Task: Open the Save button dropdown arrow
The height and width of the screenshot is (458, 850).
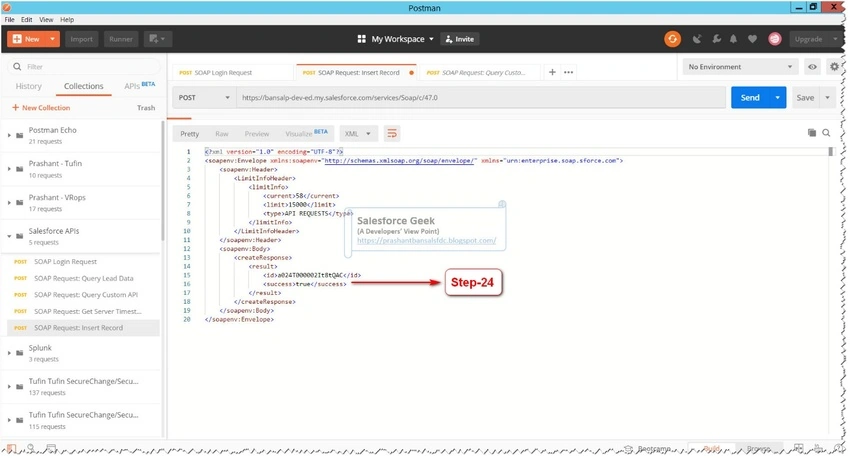Action: [827, 98]
